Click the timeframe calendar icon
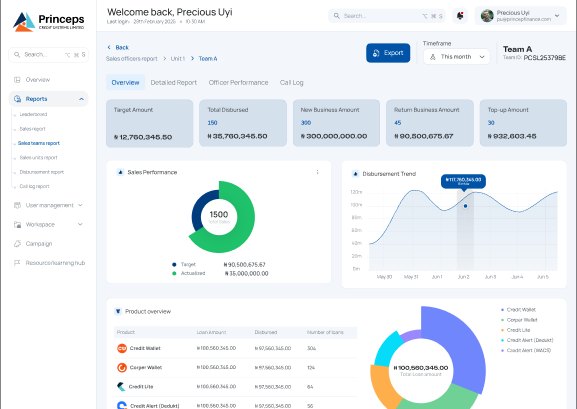 coord(433,57)
